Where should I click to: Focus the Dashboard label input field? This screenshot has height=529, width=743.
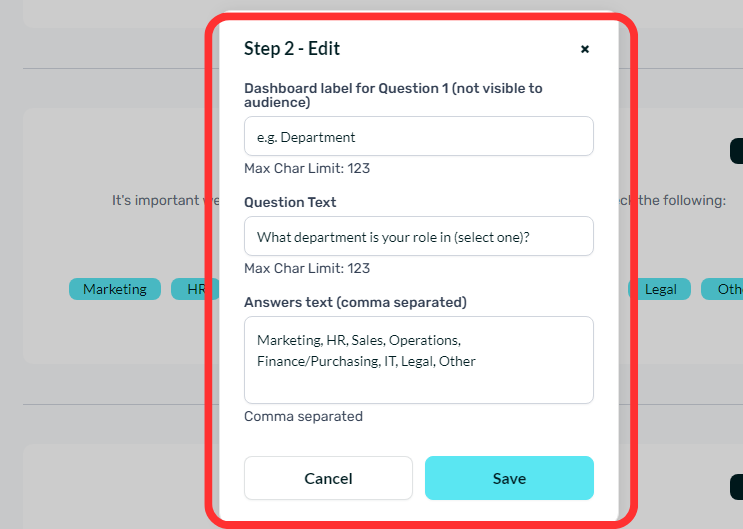[x=418, y=136]
